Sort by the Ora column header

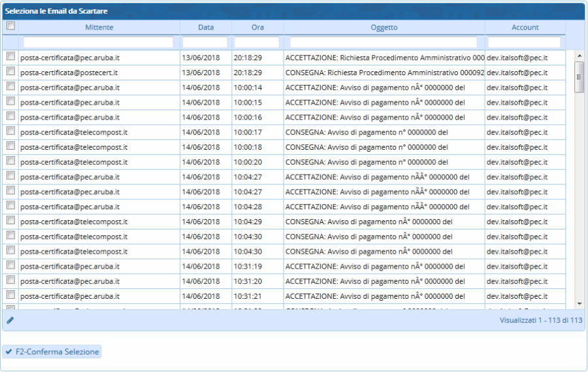[257, 27]
